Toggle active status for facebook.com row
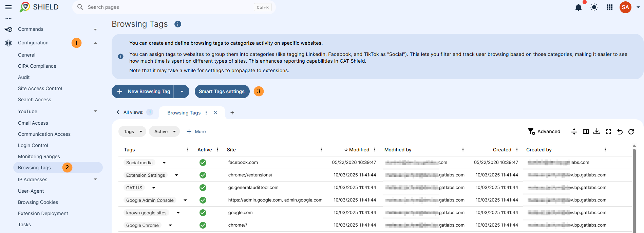644x233 pixels. coord(203,163)
